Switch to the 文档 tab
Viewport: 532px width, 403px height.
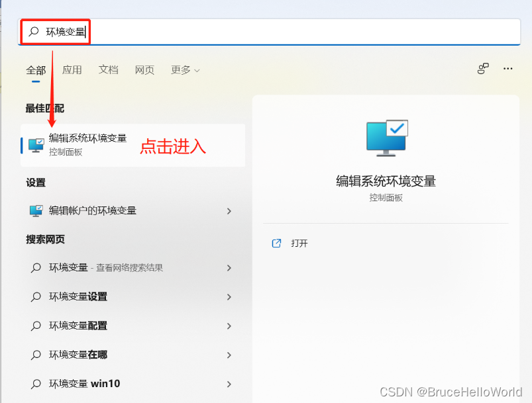click(x=108, y=70)
